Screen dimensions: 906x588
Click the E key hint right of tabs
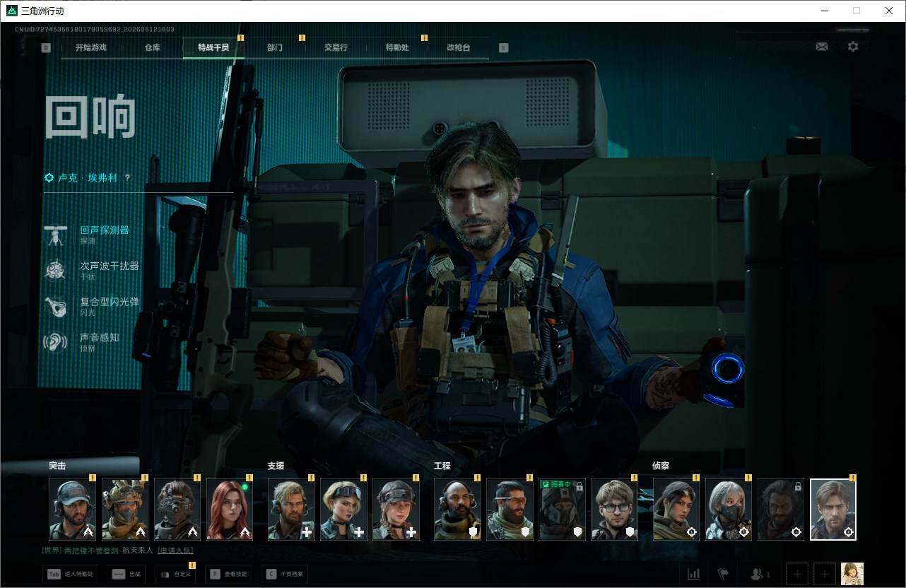click(503, 48)
